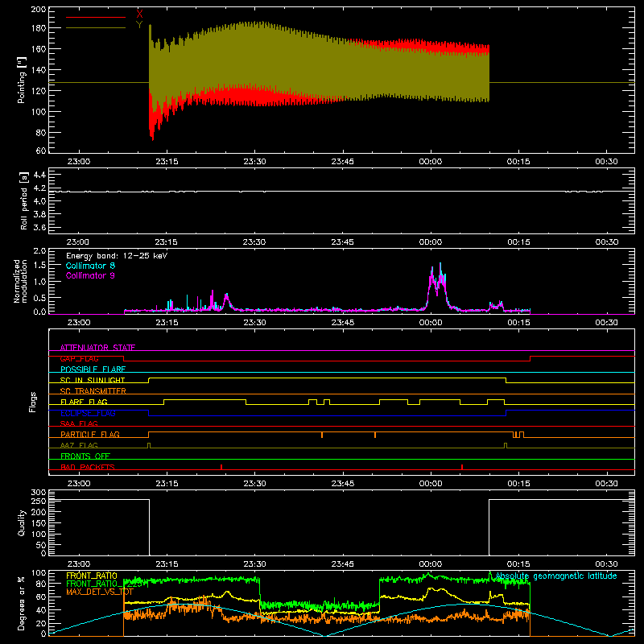Click the BAD_PACKETS marker near 00:05
This screenshot has width=644, height=644.
(x=462, y=467)
